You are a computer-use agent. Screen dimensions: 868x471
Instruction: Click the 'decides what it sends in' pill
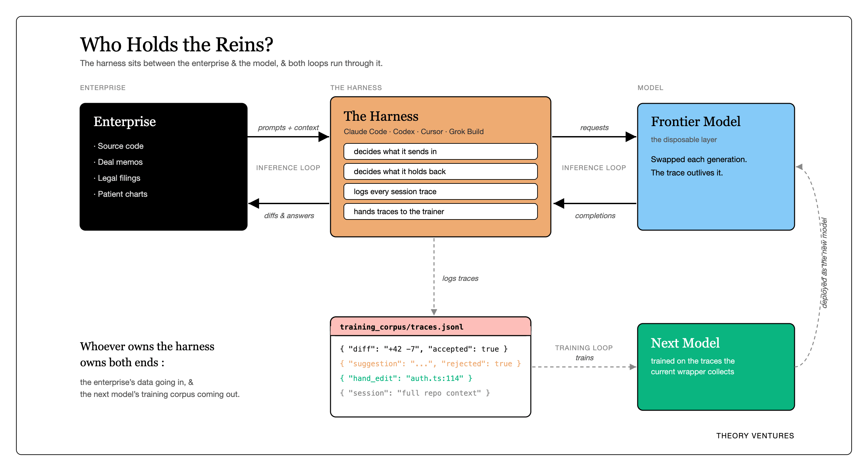440,151
